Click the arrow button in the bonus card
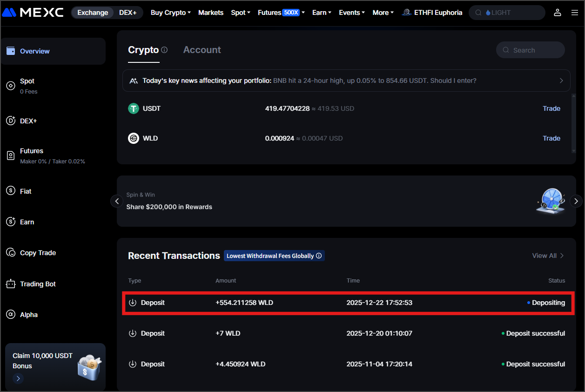The image size is (585, 392). (18, 378)
